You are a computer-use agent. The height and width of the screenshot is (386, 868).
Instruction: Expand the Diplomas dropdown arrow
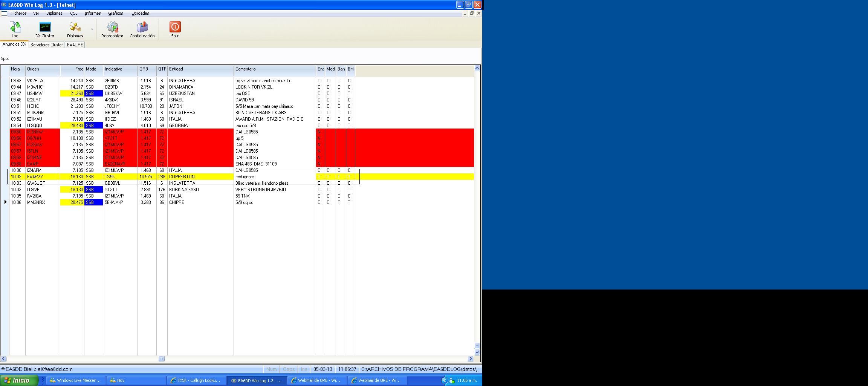tap(92, 29)
